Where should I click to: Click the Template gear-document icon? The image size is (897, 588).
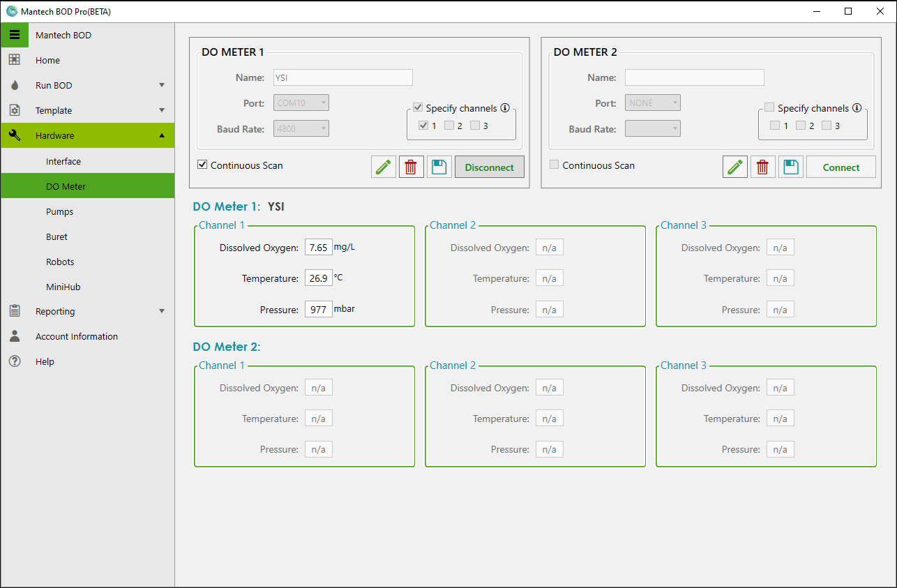[15, 110]
